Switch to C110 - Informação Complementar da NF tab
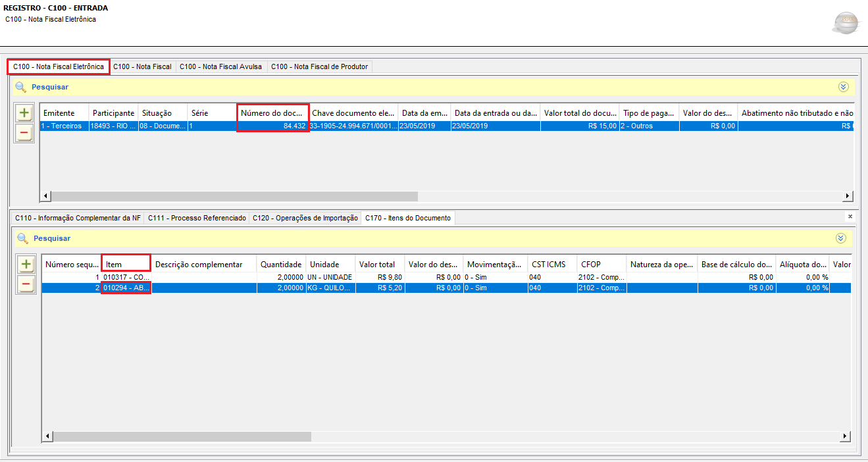This screenshot has height=462, width=868. tap(78, 218)
